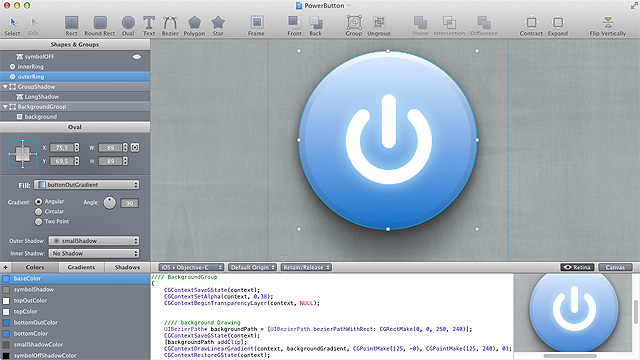Ungroup the selected shapes
640x360 pixels.
[x=379, y=26]
